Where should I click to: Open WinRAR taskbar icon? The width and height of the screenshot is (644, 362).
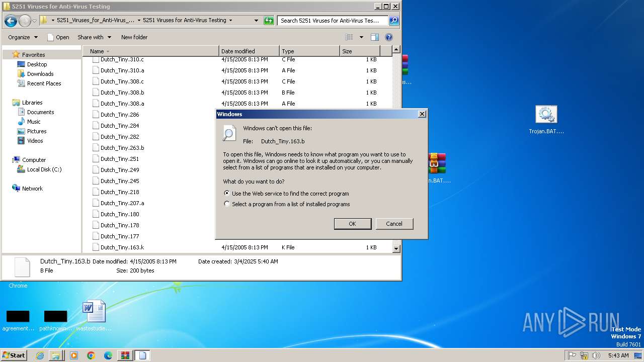pyautogui.click(x=125, y=355)
